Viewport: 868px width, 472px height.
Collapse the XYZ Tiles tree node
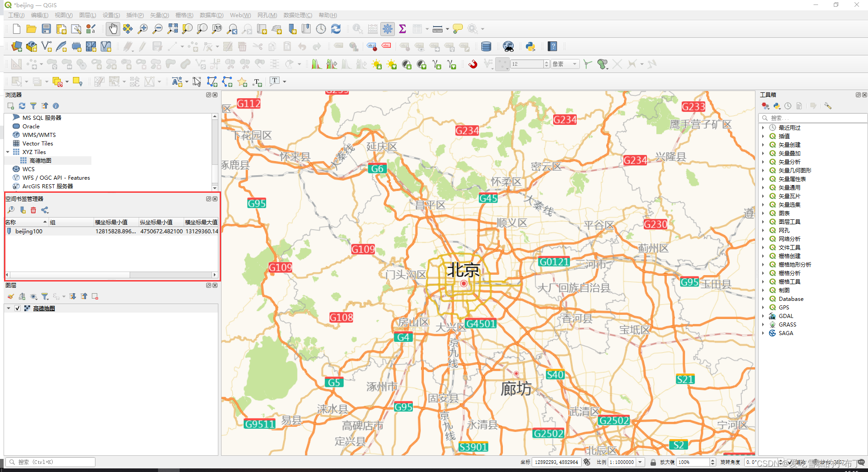tap(8, 152)
